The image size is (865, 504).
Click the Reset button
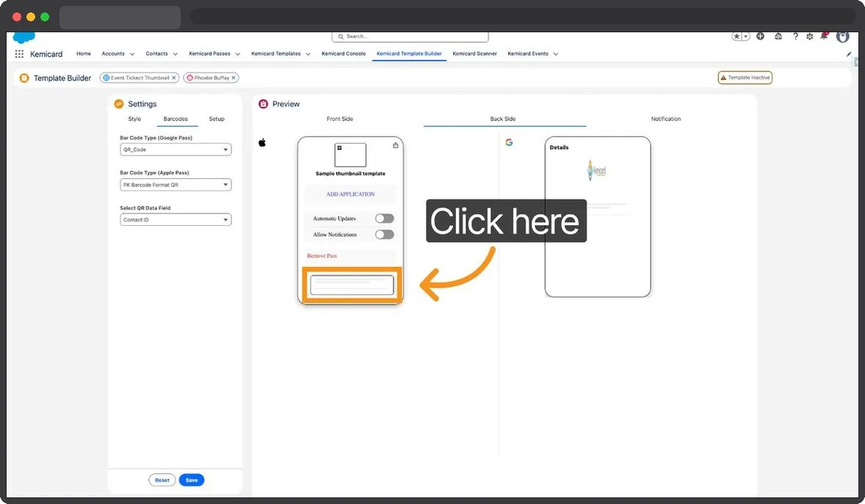tap(162, 481)
